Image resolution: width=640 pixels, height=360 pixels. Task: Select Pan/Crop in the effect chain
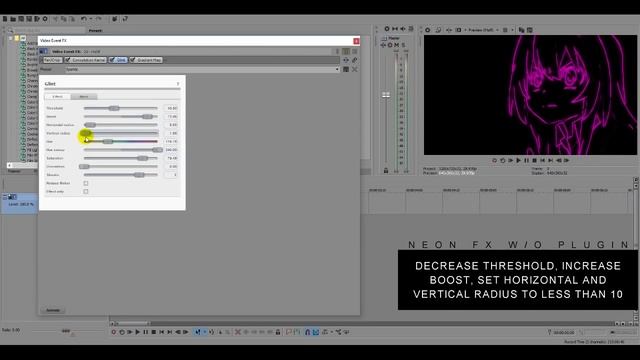tap(53, 60)
